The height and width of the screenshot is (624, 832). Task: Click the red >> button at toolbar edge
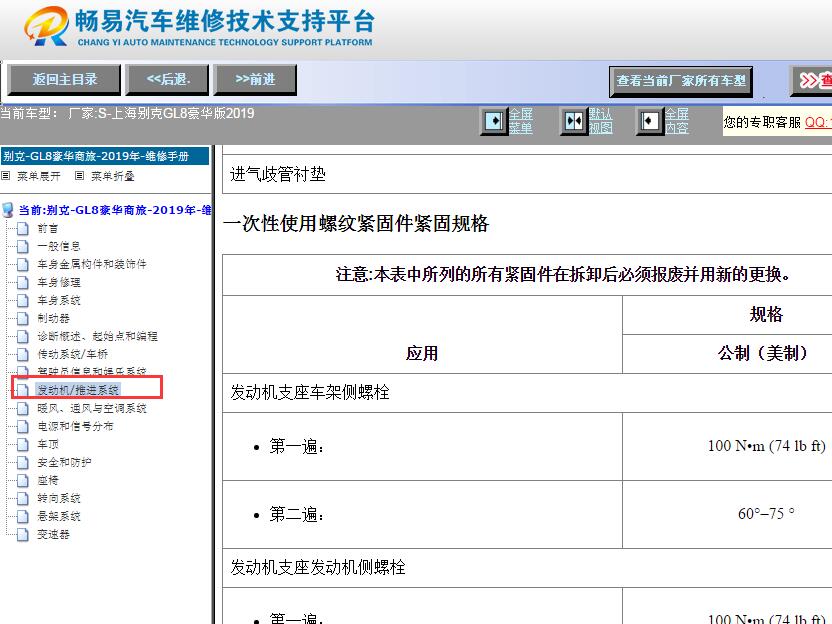[x=811, y=81]
